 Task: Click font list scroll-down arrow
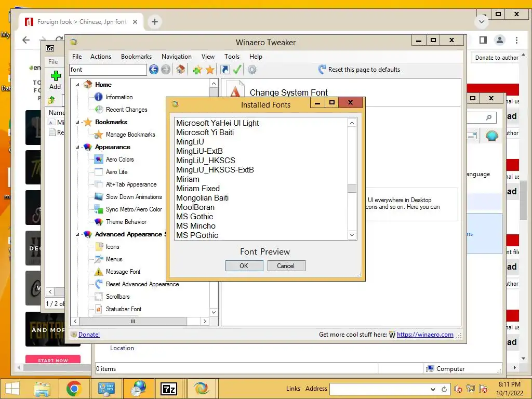pos(352,235)
